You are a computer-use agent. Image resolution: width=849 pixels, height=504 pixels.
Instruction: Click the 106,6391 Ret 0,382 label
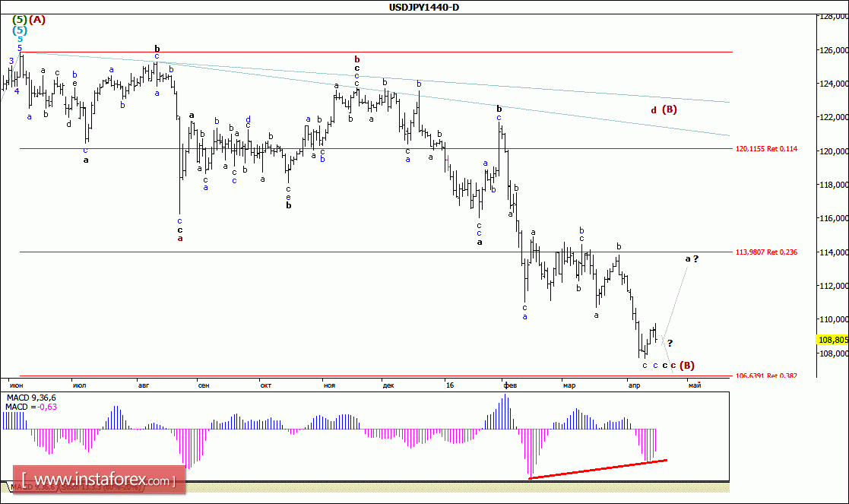click(x=766, y=376)
